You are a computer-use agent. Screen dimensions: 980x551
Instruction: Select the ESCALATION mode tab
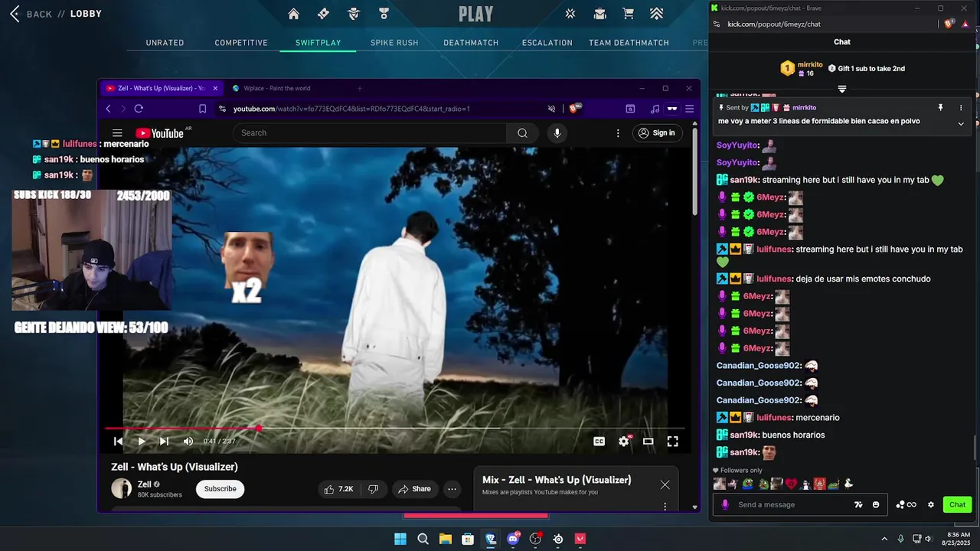tap(547, 43)
